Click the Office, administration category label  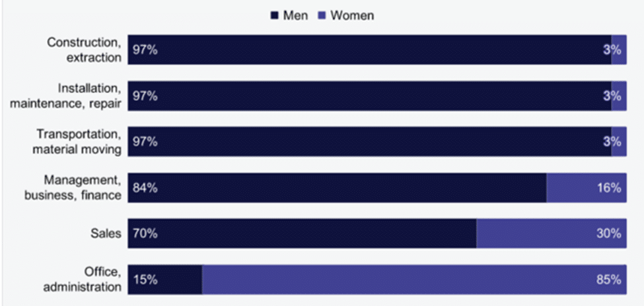[x=83, y=280]
